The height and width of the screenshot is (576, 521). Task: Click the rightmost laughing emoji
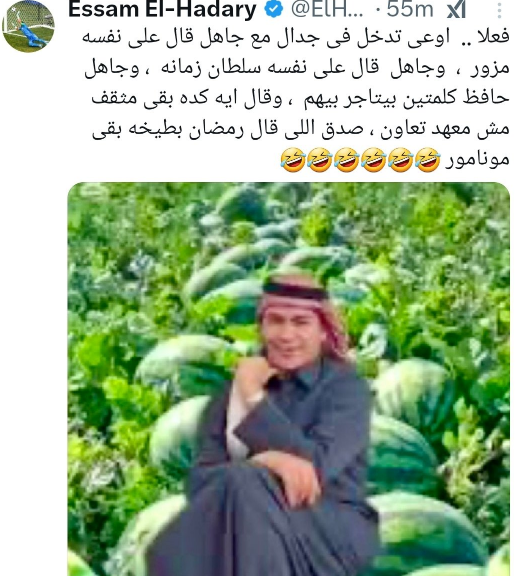[x=428, y=160]
